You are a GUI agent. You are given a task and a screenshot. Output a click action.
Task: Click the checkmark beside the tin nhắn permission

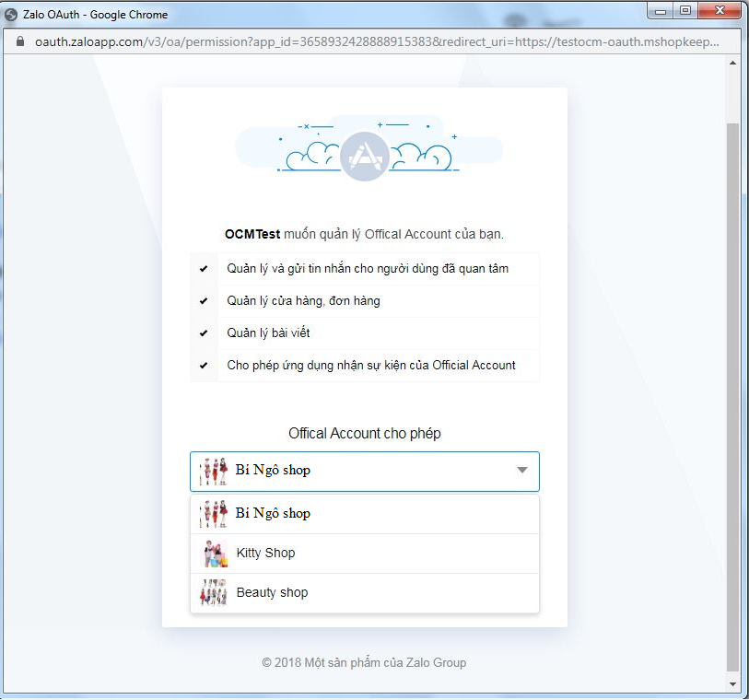(x=204, y=269)
